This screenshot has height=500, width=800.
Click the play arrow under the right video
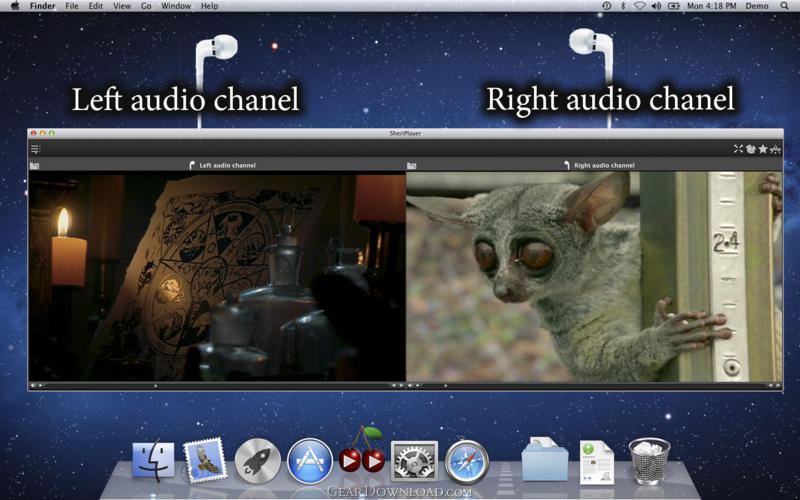417,386
